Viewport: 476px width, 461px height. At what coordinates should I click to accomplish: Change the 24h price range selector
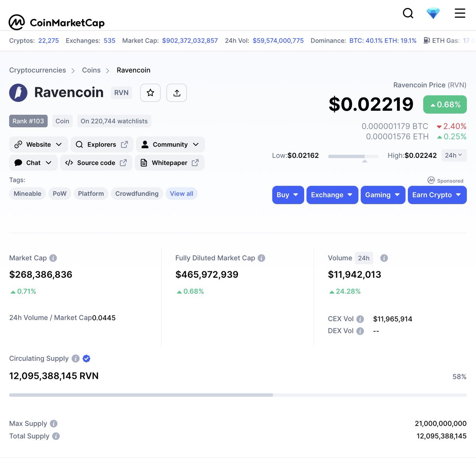pos(454,155)
